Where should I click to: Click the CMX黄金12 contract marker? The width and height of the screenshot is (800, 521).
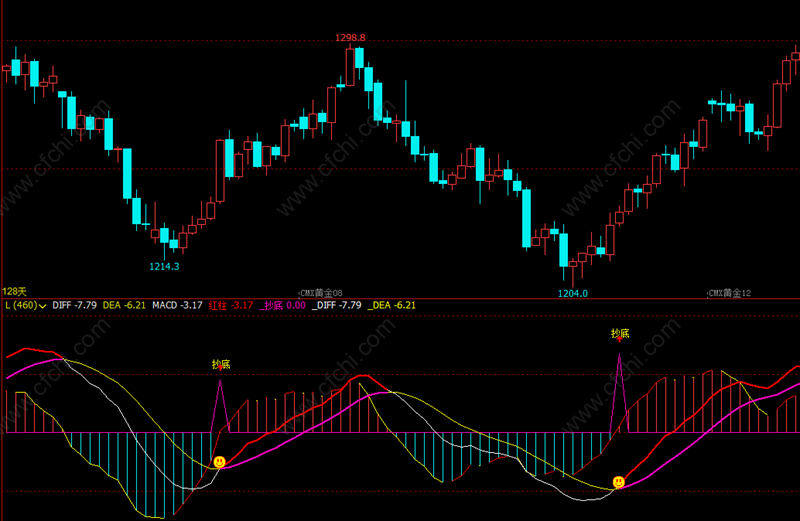tap(730, 293)
